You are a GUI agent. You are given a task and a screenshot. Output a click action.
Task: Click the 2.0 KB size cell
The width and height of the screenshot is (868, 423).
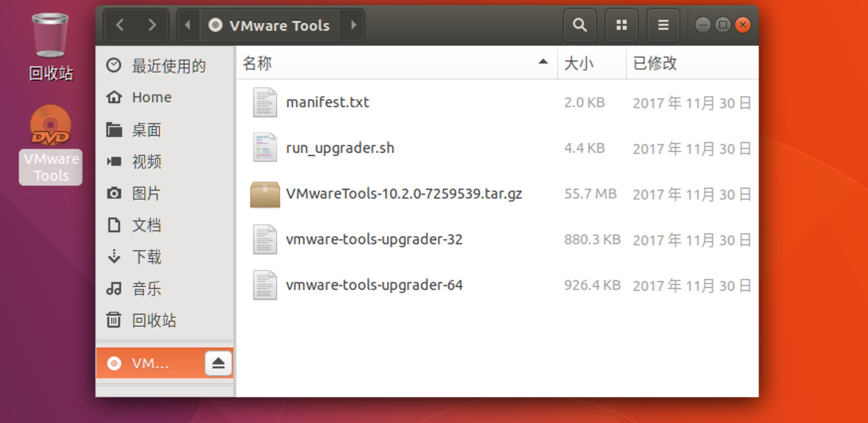(x=584, y=102)
